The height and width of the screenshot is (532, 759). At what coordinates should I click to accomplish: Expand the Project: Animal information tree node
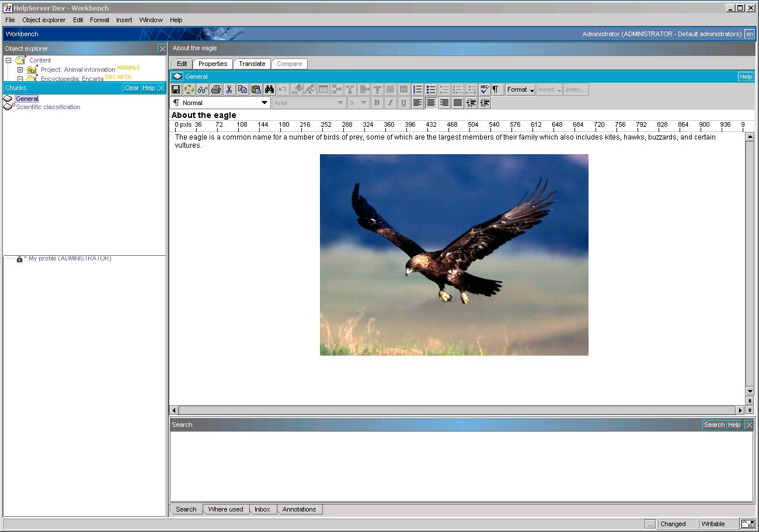click(x=19, y=69)
